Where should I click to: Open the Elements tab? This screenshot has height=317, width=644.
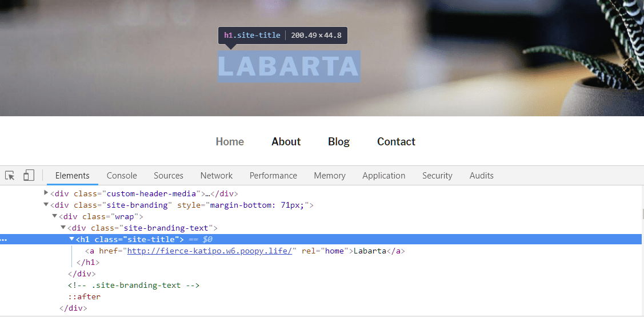coord(72,176)
